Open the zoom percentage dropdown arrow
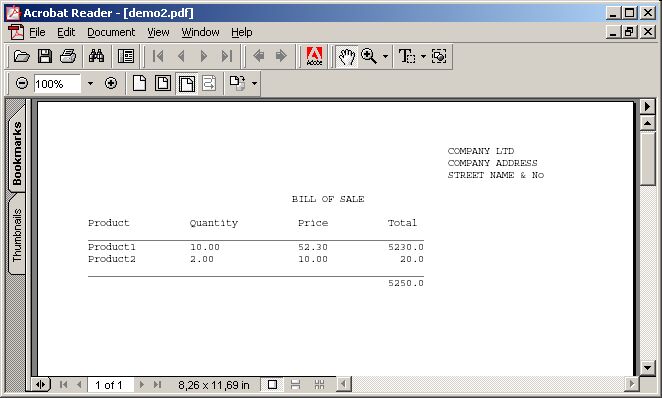Screen dimensions: 662x398 [x=90, y=84]
